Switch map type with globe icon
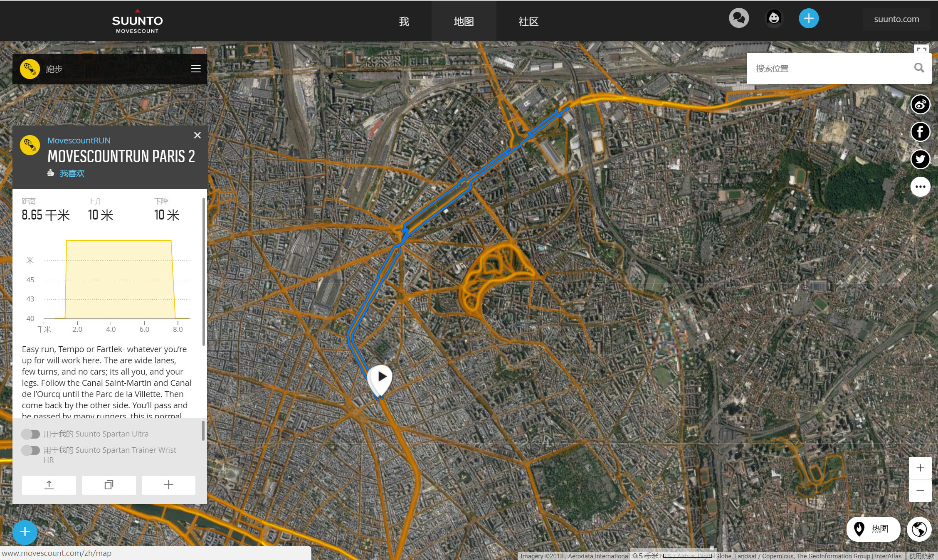The width and height of the screenshot is (938, 560). point(919,529)
